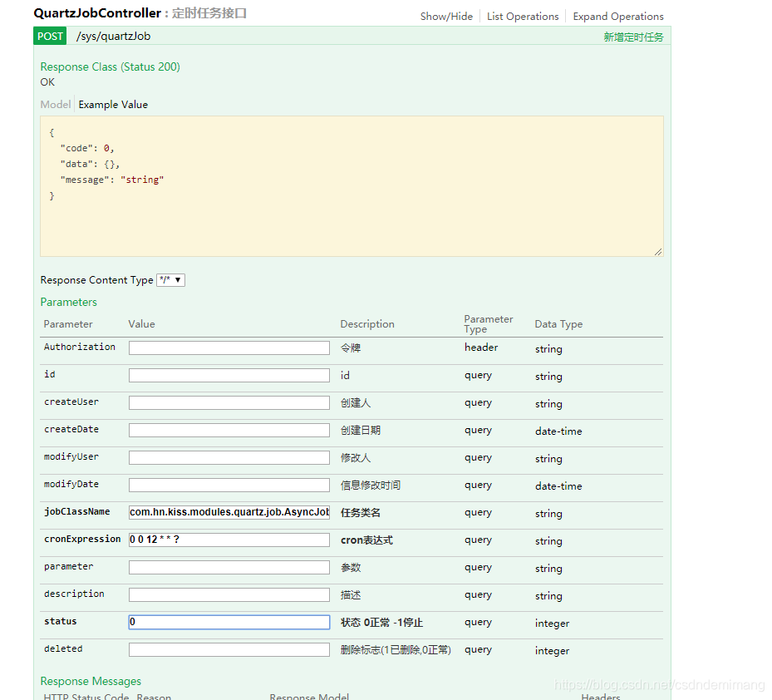Click the '创建日期' description text
The width and height of the screenshot is (772, 700).
coord(361,430)
